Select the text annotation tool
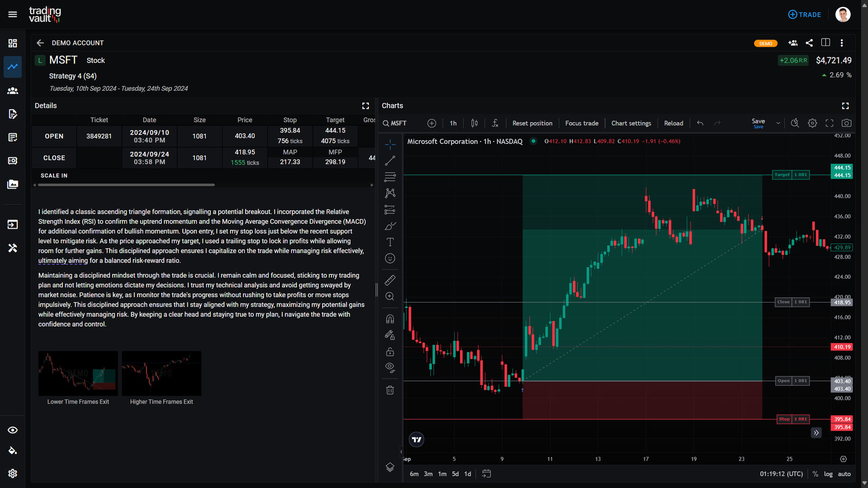This screenshot has height=488, width=868. coord(390,242)
